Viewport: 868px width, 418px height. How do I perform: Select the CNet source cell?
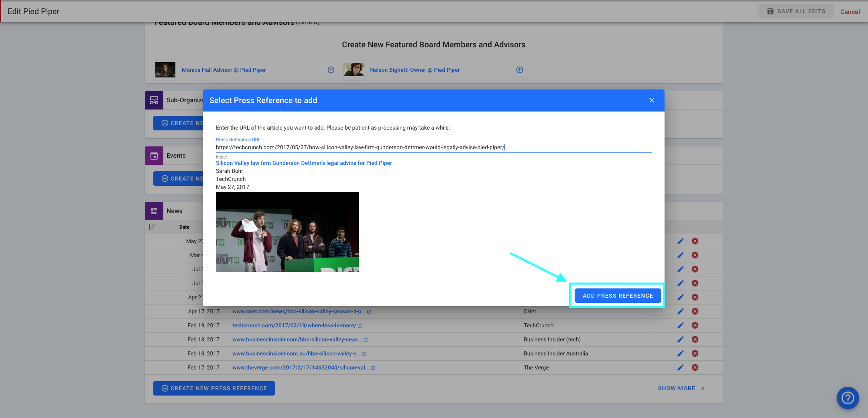[x=530, y=311]
